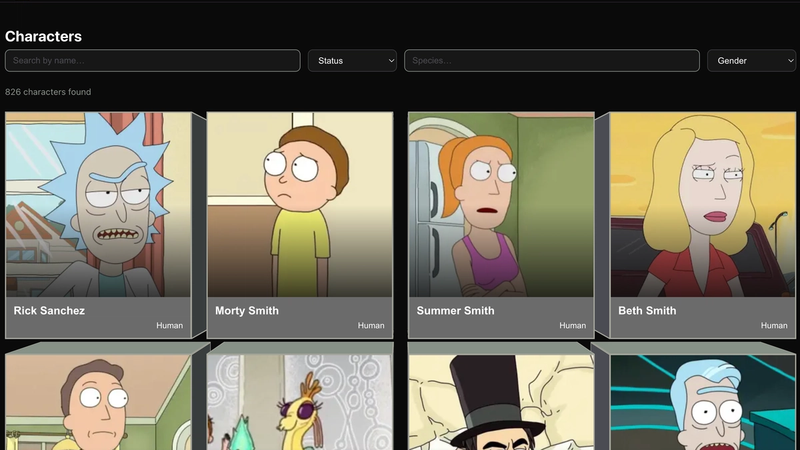The width and height of the screenshot is (800, 450).
Task: Select the Human label under Rick Sanchez
Action: [x=169, y=326]
